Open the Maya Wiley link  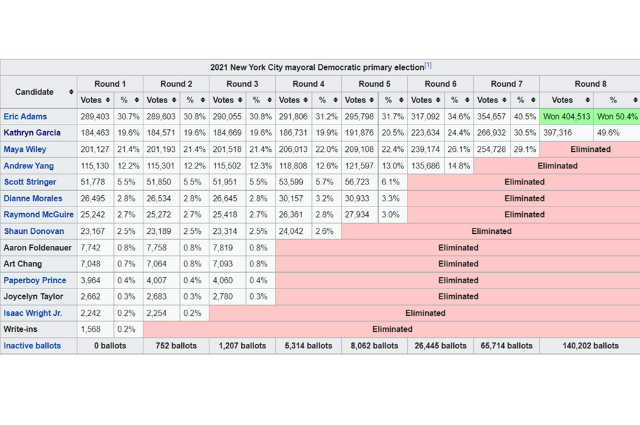[25, 149]
